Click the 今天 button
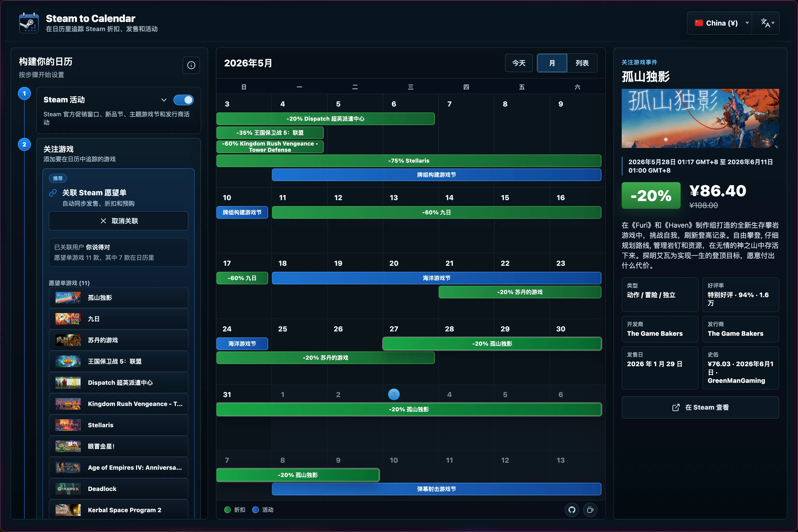This screenshot has height=532, width=798. coord(519,63)
